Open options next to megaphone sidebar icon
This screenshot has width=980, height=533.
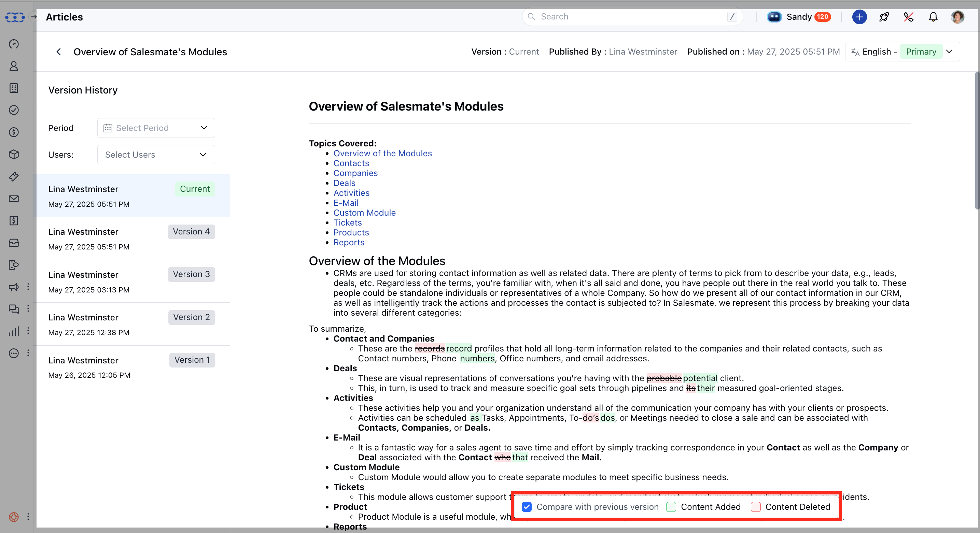pos(28,287)
